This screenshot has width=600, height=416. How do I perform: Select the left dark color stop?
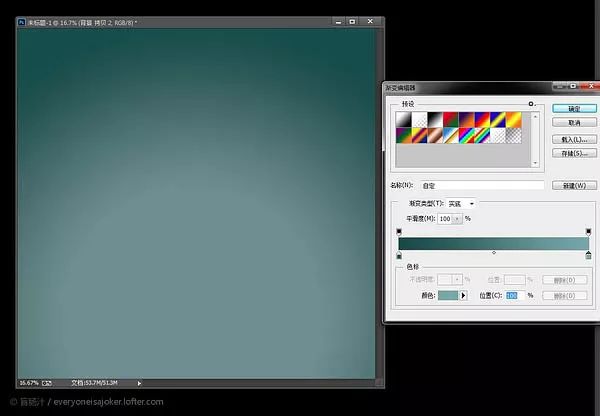399,256
